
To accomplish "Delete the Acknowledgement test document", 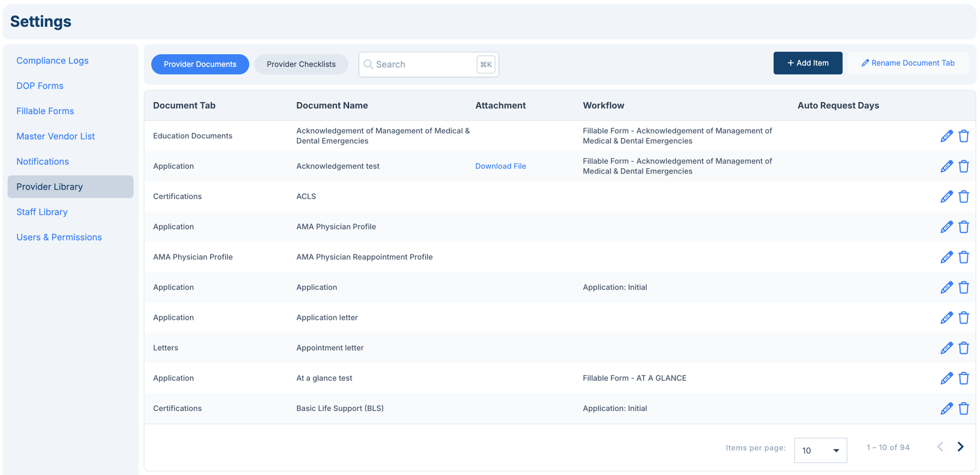I will pos(963,166).
